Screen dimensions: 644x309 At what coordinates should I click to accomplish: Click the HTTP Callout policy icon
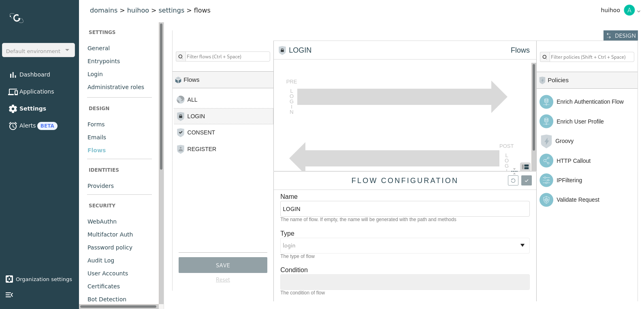pos(546,161)
